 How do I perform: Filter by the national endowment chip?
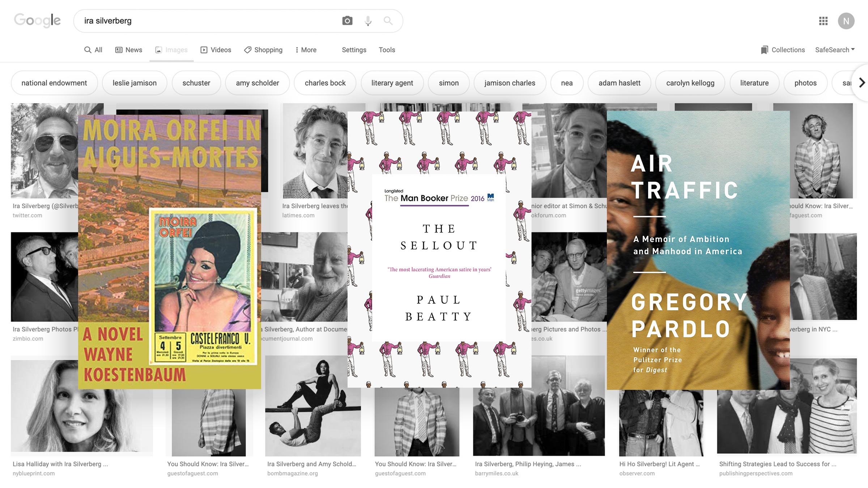[54, 83]
